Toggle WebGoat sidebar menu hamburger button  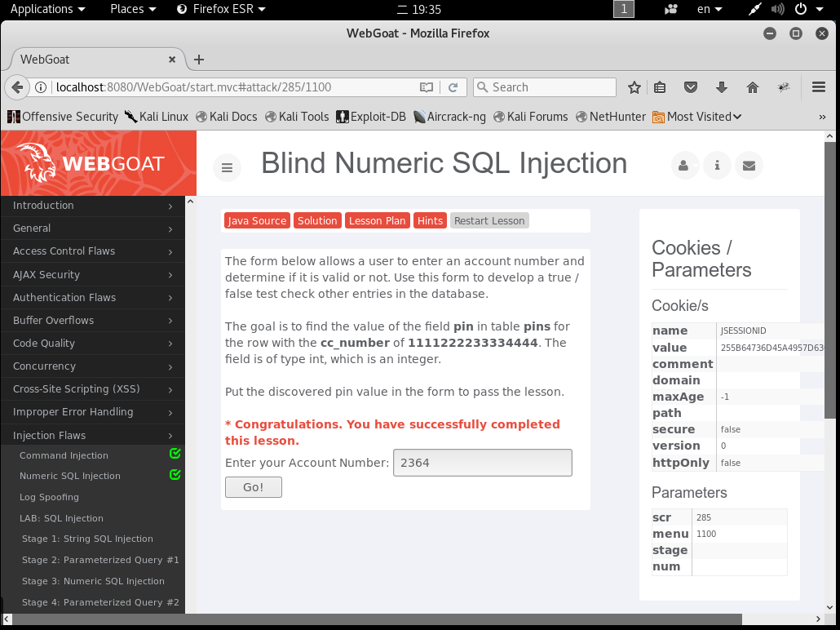(x=228, y=168)
